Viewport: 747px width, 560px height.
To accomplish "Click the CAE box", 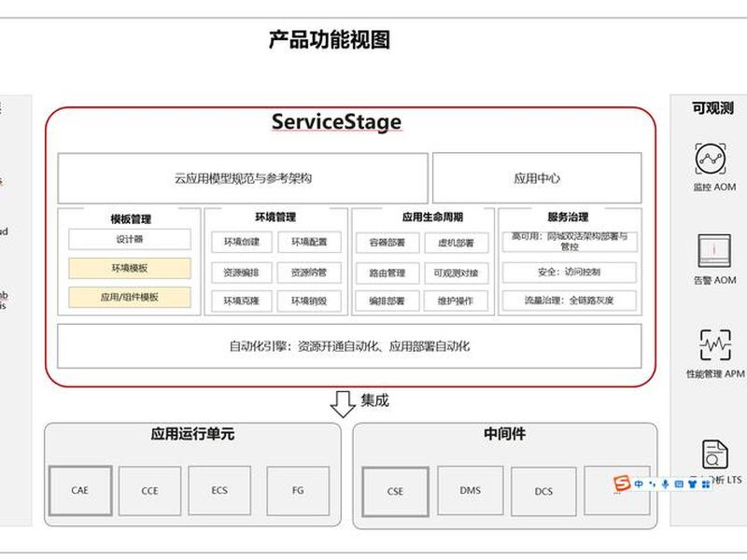I will [80, 491].
